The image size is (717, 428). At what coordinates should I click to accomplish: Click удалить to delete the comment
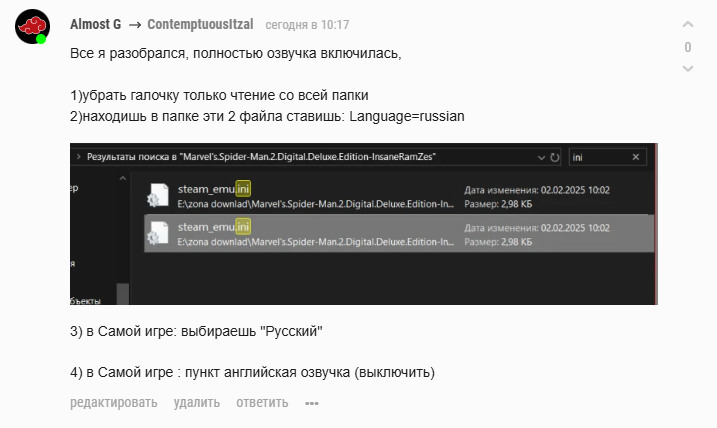click(196, 403)
